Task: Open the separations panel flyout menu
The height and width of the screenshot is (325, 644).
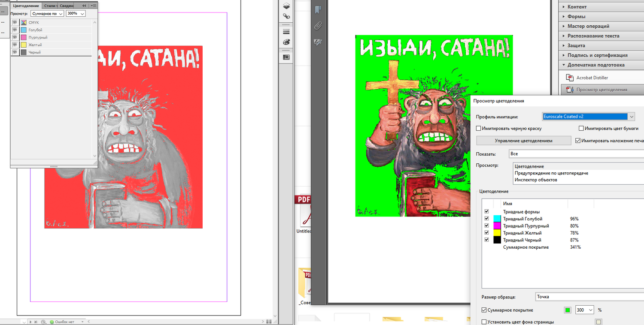Action: (x=94, y=6)
